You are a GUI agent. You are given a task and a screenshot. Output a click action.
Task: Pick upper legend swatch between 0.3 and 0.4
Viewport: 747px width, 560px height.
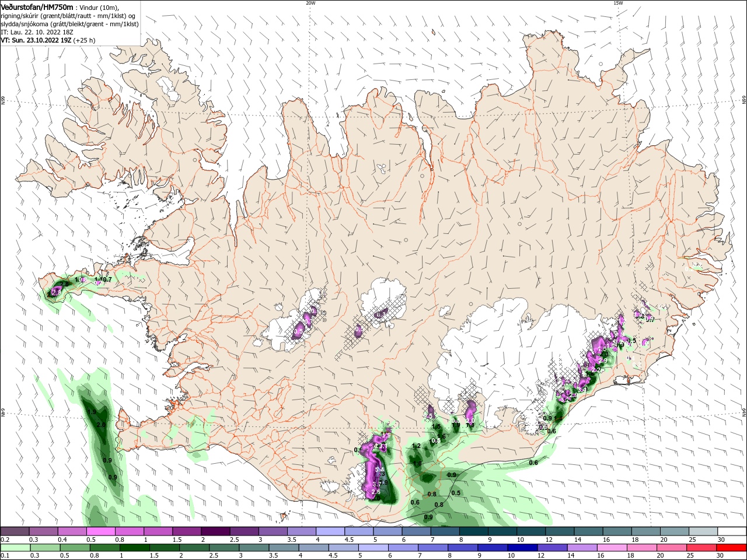pos(44,531)
